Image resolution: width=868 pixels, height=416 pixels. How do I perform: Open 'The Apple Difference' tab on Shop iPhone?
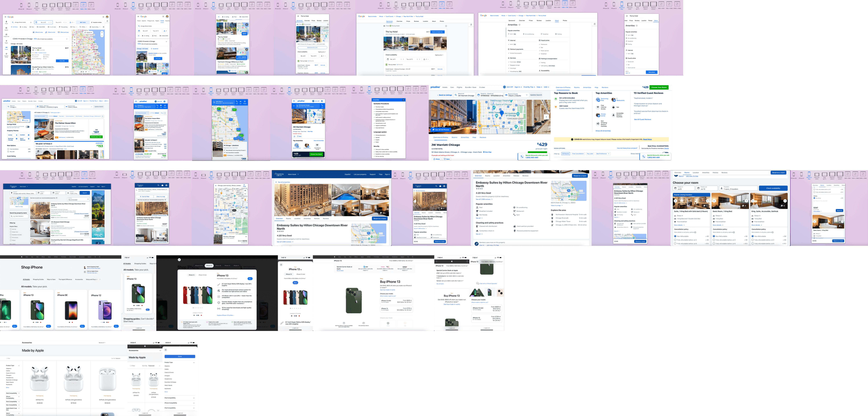click(x=65, y=279)
